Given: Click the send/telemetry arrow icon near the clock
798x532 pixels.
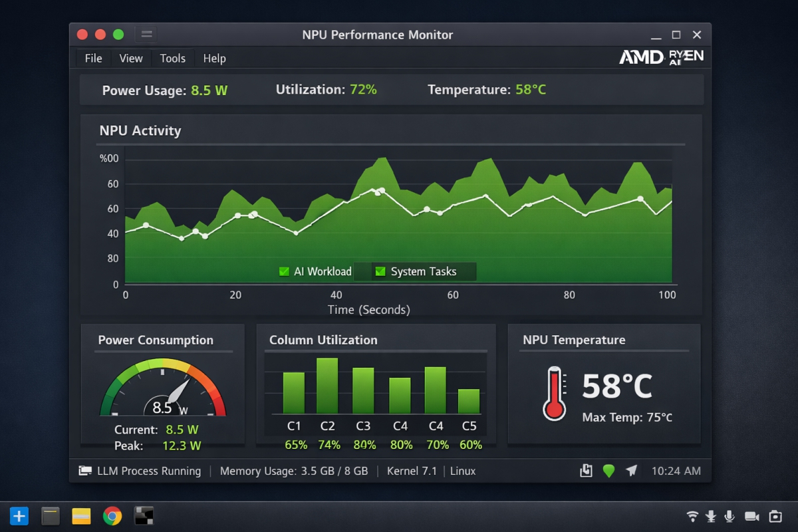Looking at the screenshot, I should coord(631,470).
